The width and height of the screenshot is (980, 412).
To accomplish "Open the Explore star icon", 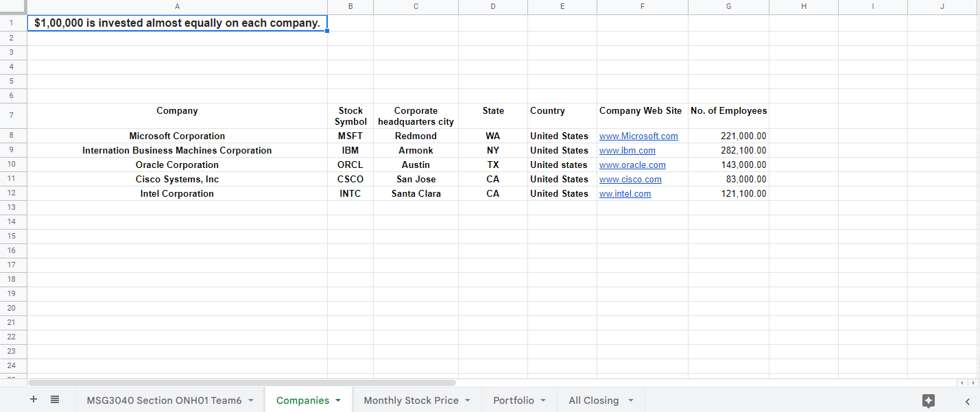I will (x=929, y=401).
